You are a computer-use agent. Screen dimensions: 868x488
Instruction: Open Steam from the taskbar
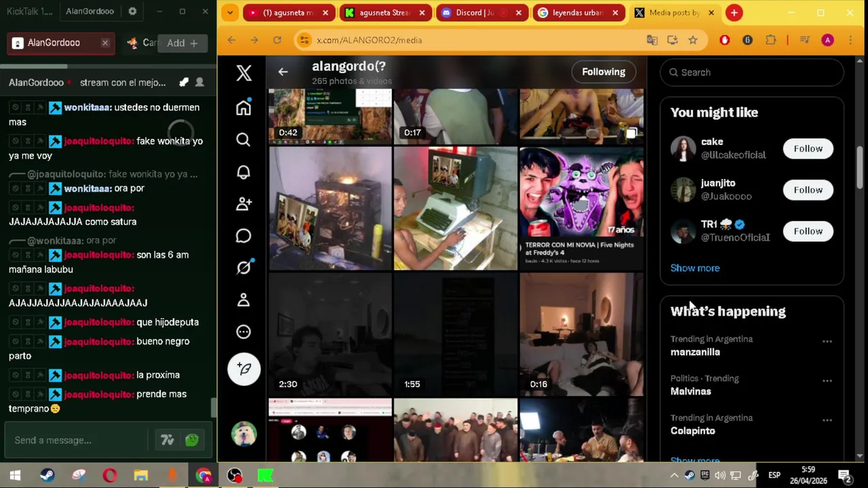tap(47, 476)
